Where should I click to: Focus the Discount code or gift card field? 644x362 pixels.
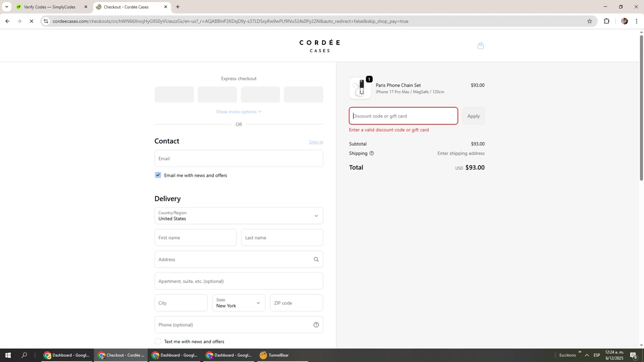point(404,116)
